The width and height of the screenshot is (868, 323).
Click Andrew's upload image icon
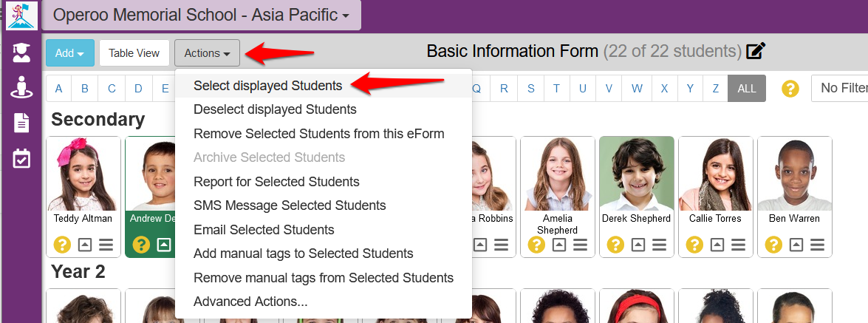(164, 245)
